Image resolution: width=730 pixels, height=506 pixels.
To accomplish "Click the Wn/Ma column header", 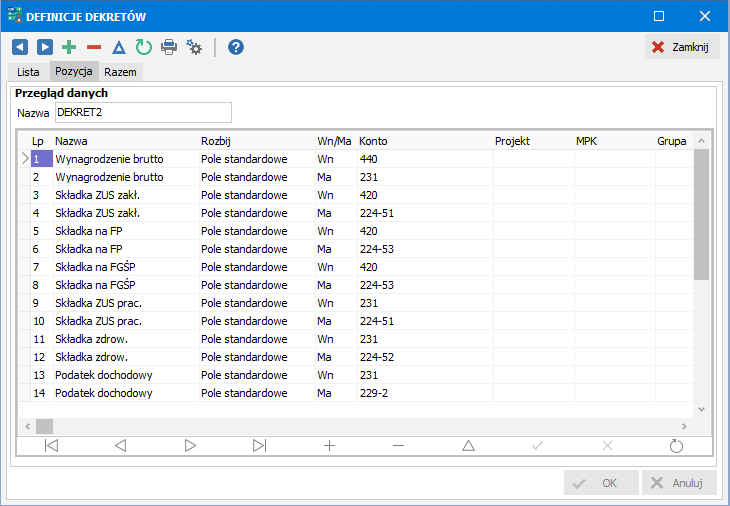I will click(336, 141).
